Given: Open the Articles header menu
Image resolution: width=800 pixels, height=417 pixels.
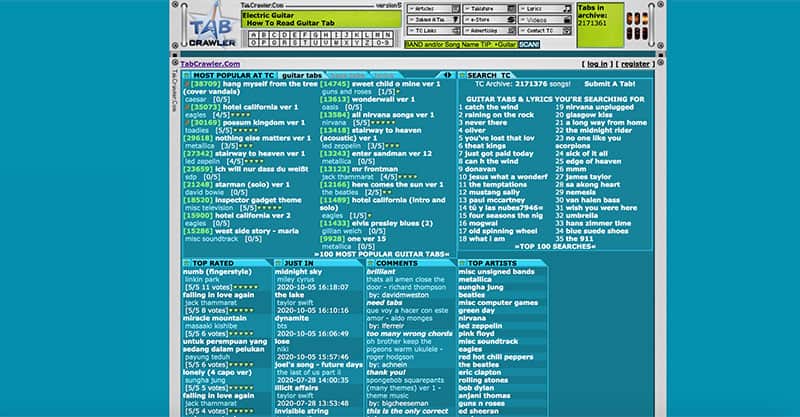Looking at the screenshot, I should pyautogui.click(x=433, y=9).
